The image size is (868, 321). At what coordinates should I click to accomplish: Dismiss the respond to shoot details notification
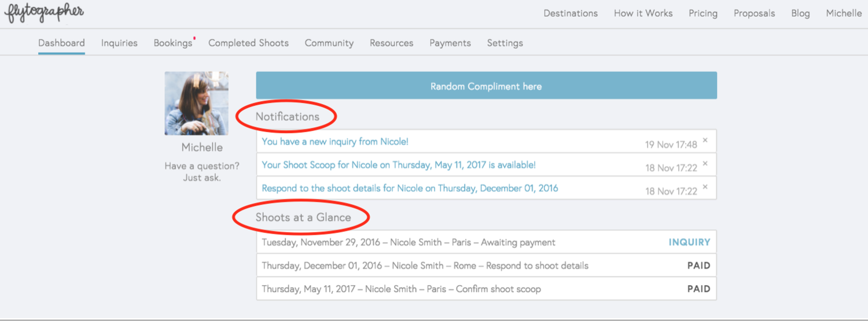pyautogui.click(x=705, y=187)
